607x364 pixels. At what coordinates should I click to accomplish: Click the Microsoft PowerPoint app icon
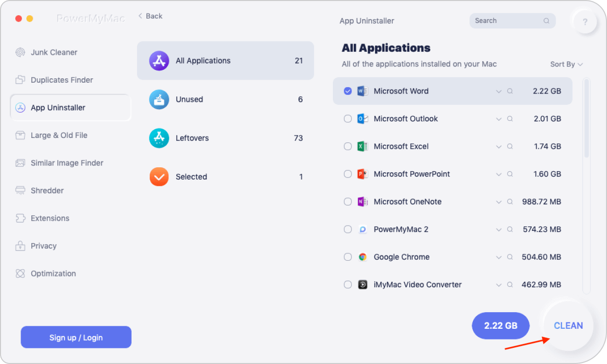362,174
